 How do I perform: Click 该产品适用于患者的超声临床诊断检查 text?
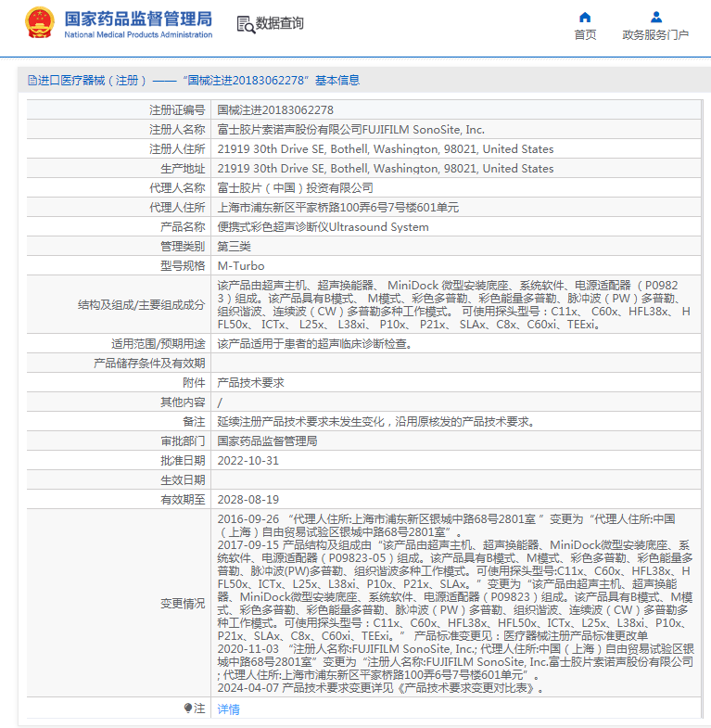point(314,344)
